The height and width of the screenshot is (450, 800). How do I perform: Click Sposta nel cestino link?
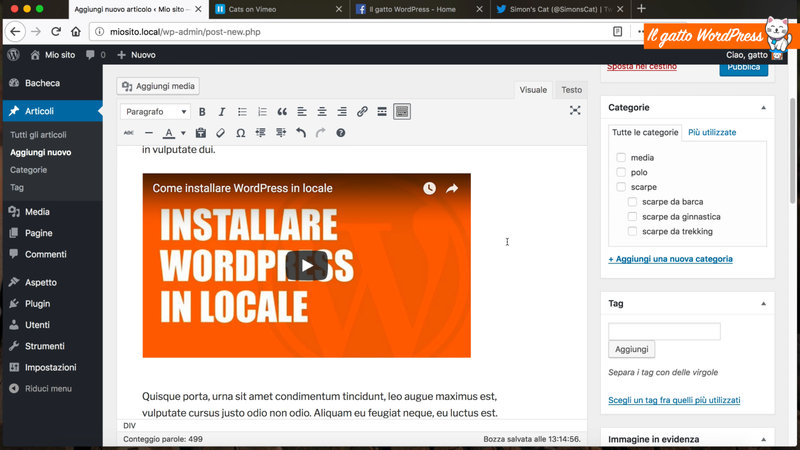pos(642,66)
